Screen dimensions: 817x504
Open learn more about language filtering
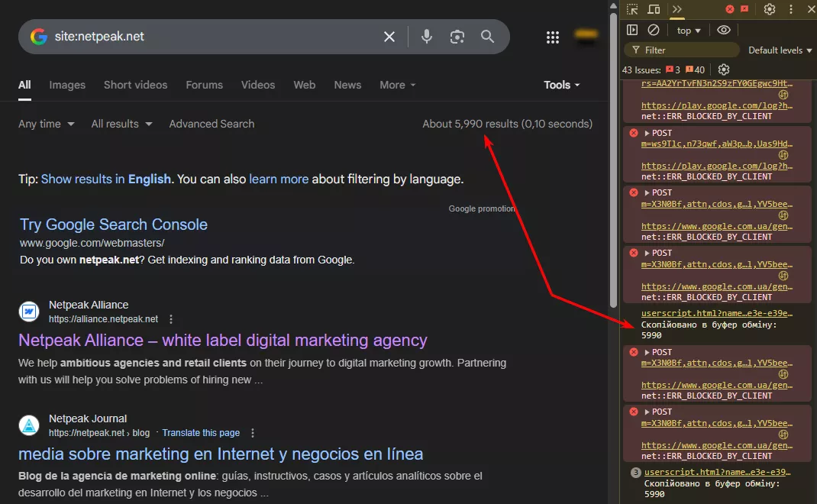click(279, 179)
